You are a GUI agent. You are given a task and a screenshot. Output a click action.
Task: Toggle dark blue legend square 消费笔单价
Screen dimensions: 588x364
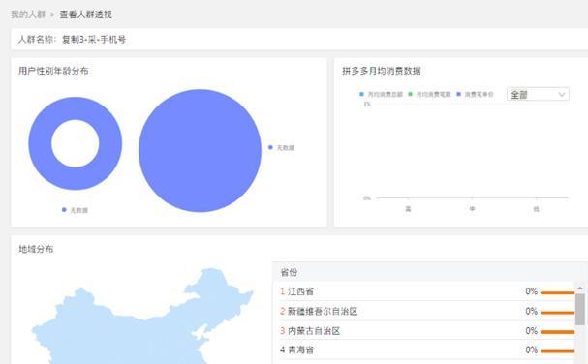458,94
